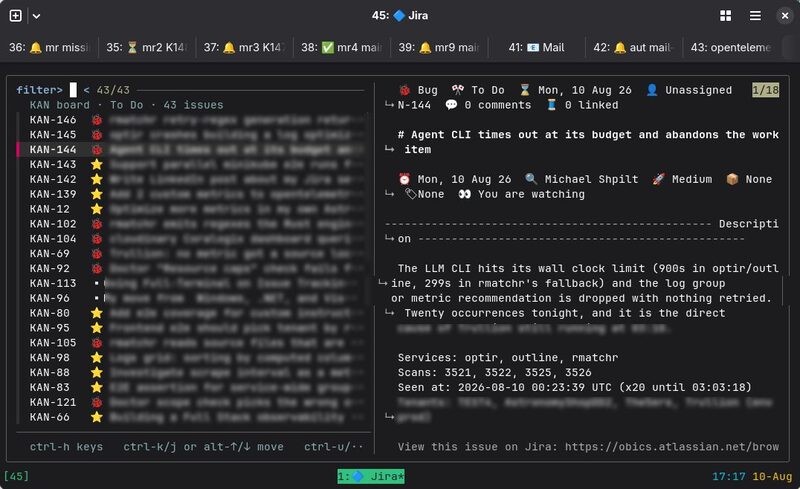The height and width of the screenshot is (489, 800).
Task: Click reporter Michael Shpilt
Action: tap(591, 179)
